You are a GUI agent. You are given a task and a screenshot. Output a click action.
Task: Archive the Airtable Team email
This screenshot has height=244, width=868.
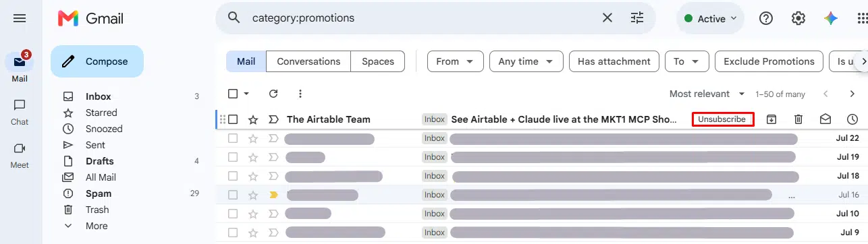click(x=771, y=119)
